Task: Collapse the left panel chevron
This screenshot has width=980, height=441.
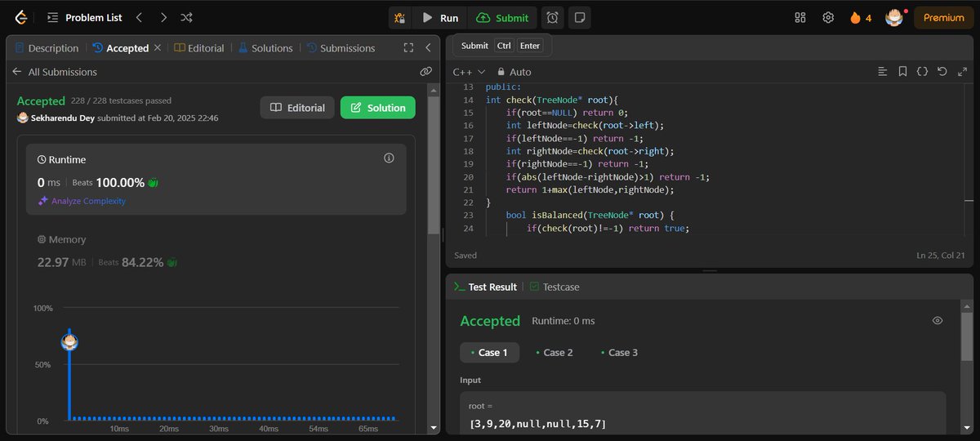Action: pos(428,48)
